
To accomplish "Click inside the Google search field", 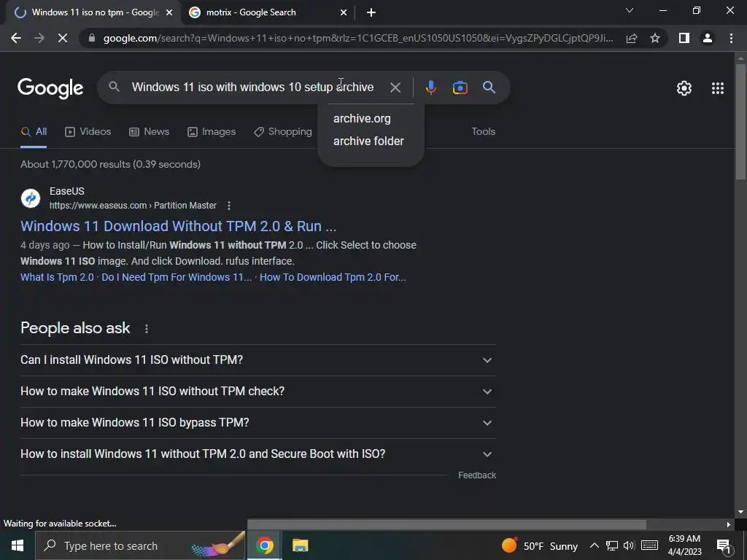I will pyautogui.click(x=252, y=87).
